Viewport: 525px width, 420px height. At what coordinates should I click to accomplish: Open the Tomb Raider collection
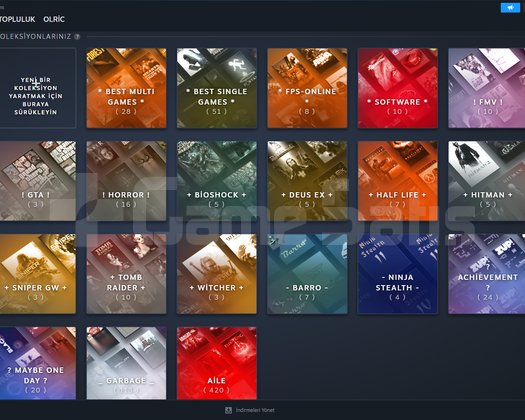[126, 274]
